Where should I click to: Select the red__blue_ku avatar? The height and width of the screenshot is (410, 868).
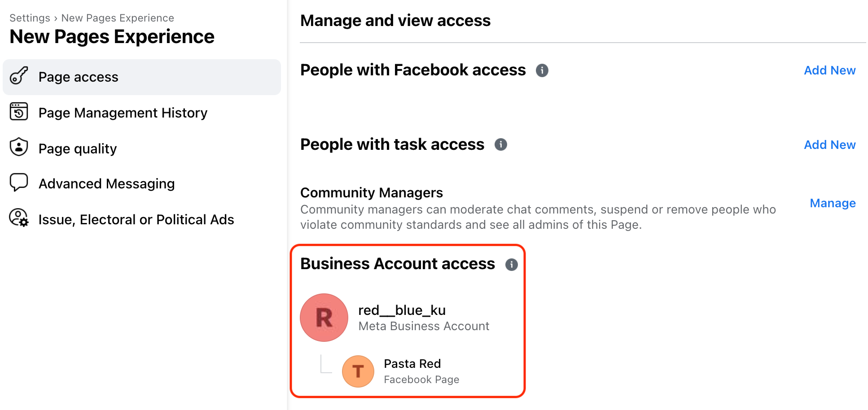(x=324, y=318)
